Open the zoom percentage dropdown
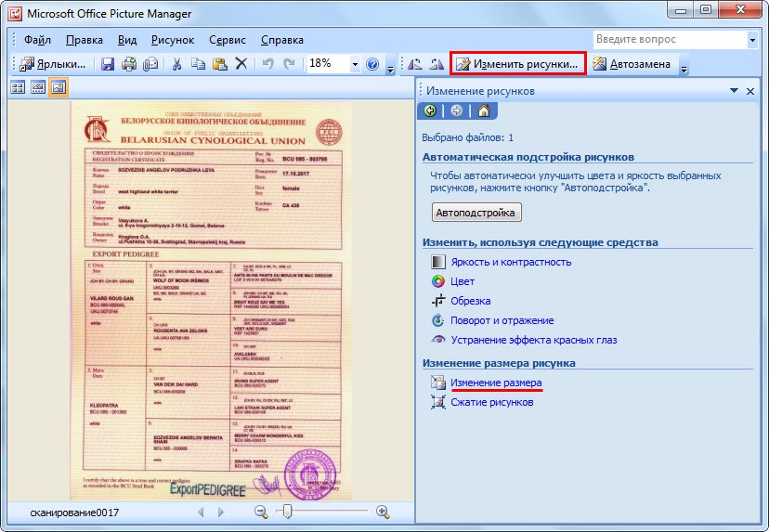 point(355,64)
